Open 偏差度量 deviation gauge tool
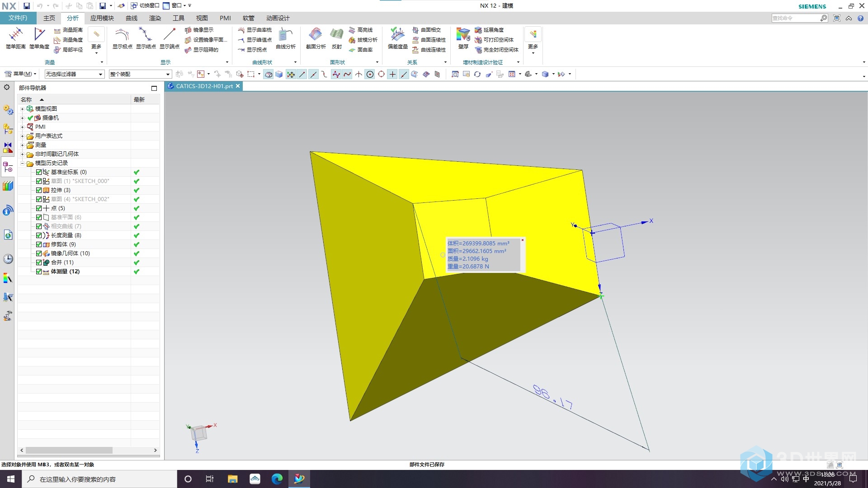This screenshot has height=488, width=868. point(398,38)
